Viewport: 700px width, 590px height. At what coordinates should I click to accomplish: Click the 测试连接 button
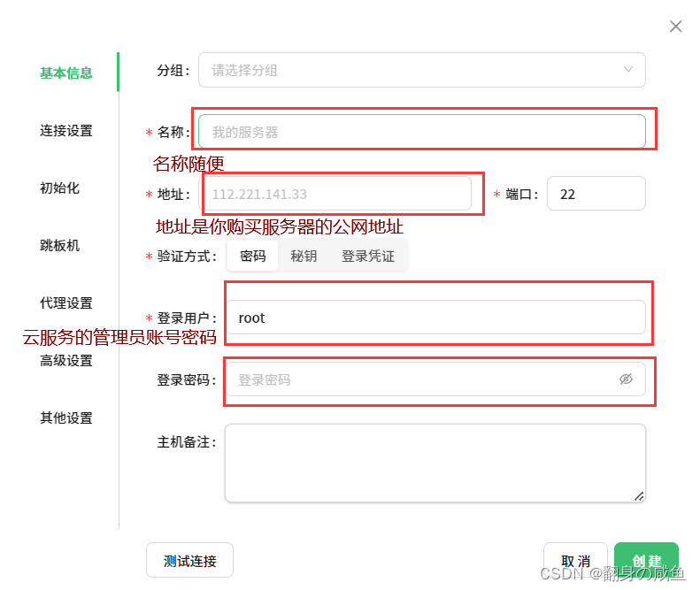pyautogui.click(x=189, y=560)
